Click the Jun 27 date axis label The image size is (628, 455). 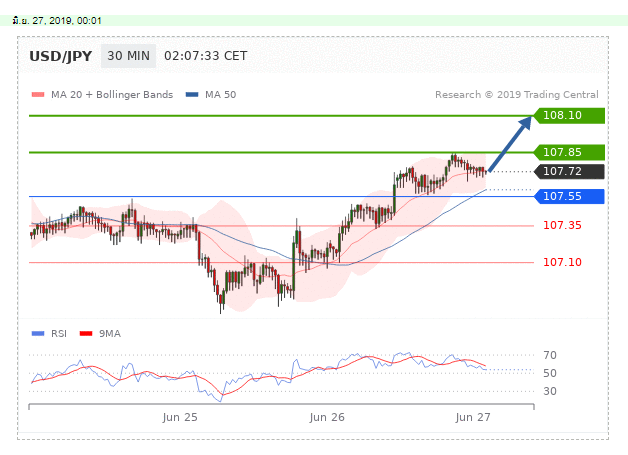click(473, 417)
